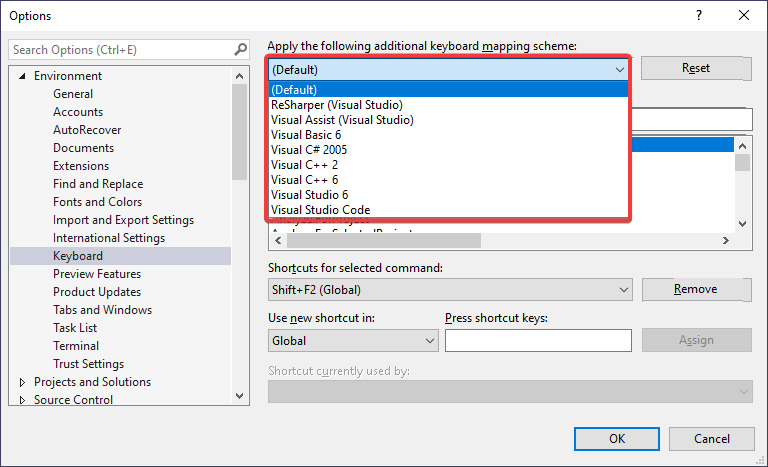Open the Accounts options page
The width and height of the screenshot is (768, 467).
click(78, 112)
